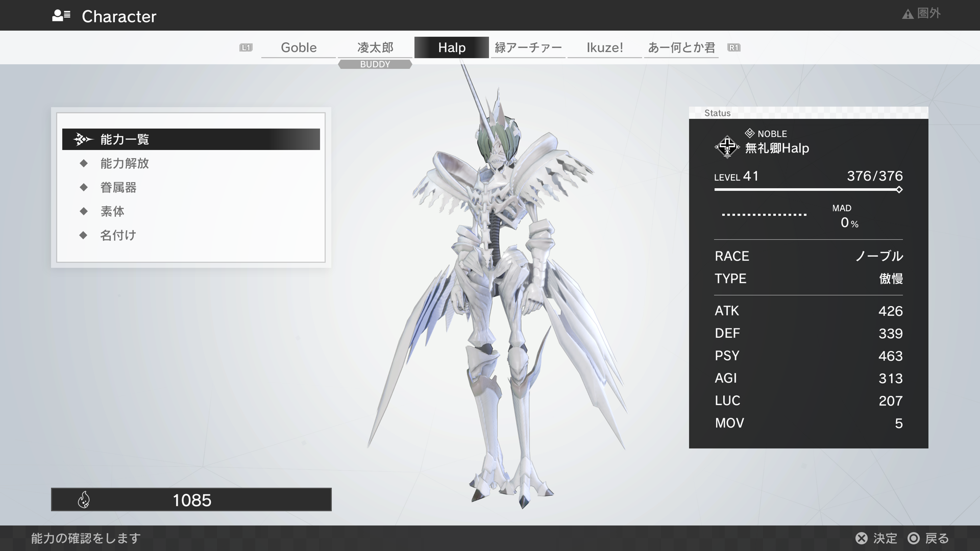Select the 緑アーチァー character tab
980x551 pixels.
click(x=528, y=47)
